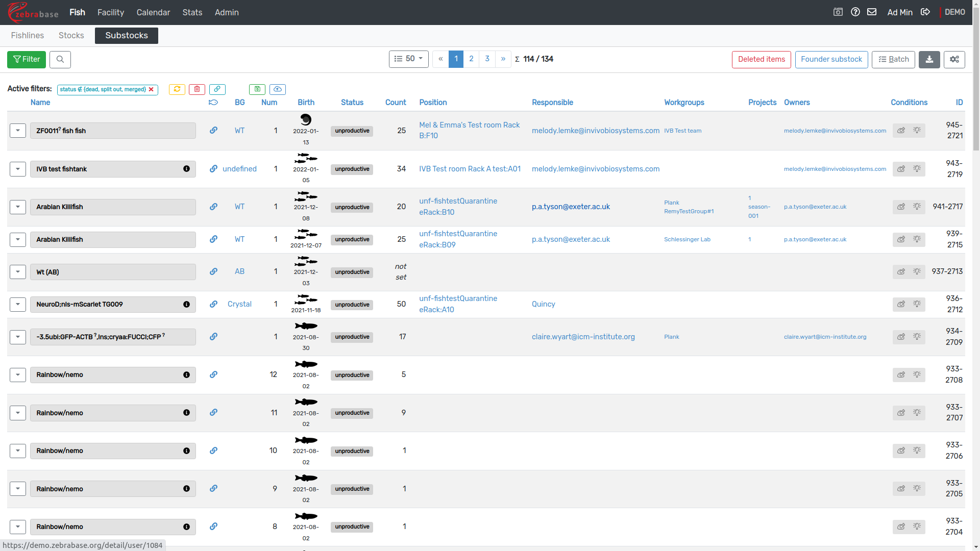Viewport: 980px width, 551px height.
Task: Expand Wt (AB) row dropdown arrow
Action: 18,272
